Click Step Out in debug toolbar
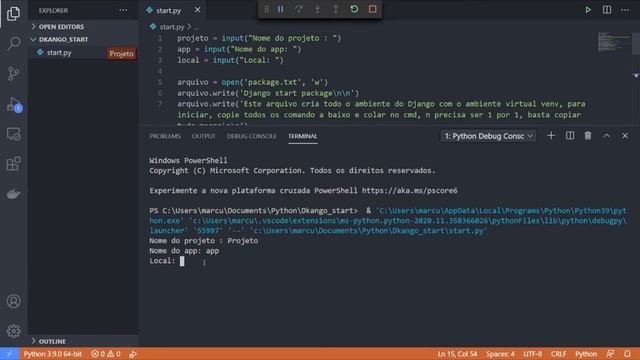 click(x=336, y=9)
